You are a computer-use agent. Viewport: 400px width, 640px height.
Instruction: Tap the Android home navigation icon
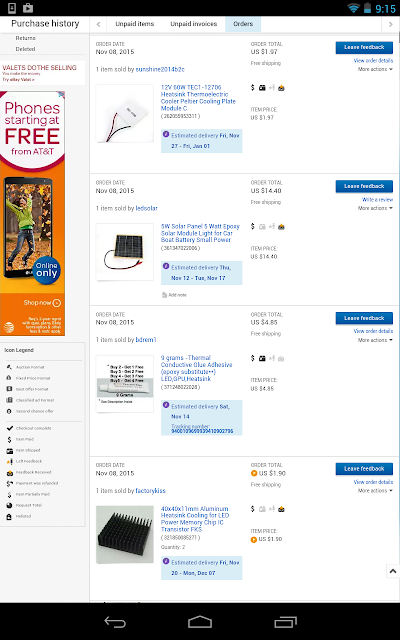[200, 622]
